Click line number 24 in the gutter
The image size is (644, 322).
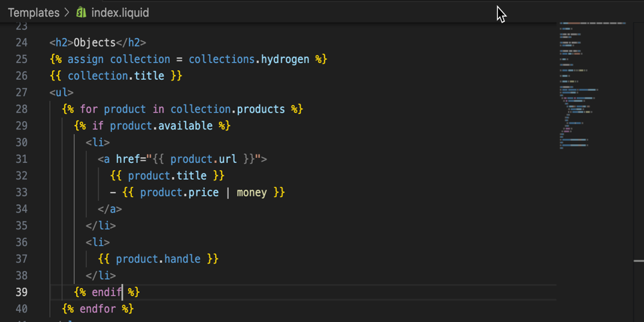21,43
